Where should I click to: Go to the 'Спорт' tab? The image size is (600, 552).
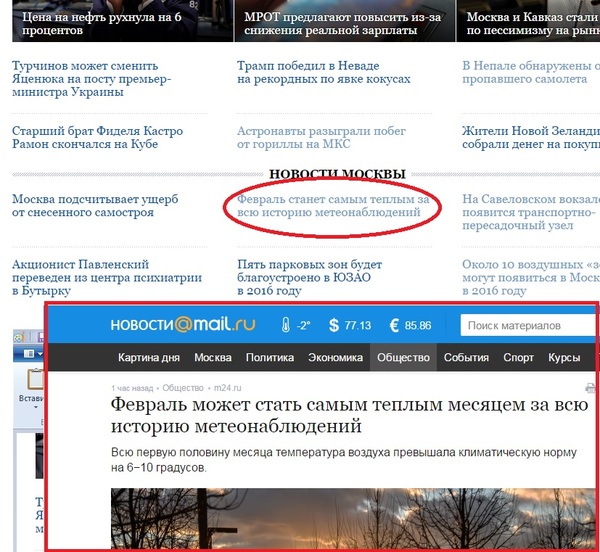pyautogui.click(x=518, y=357)
